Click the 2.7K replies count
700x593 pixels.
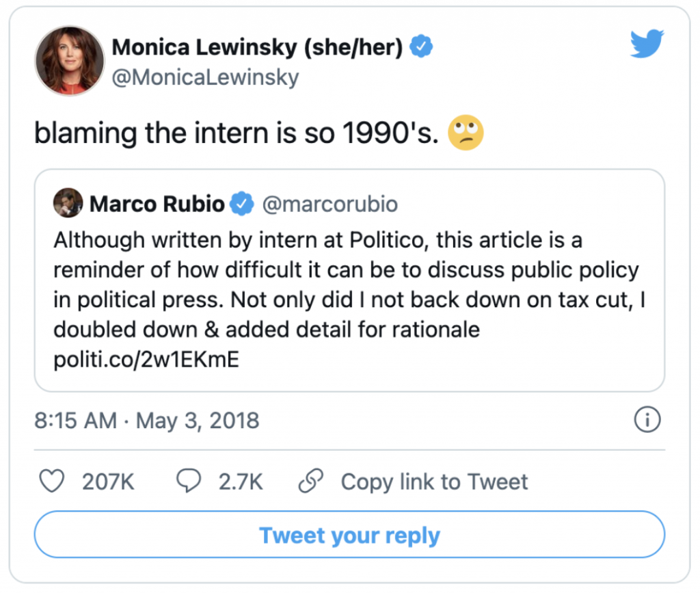[241, 482]
